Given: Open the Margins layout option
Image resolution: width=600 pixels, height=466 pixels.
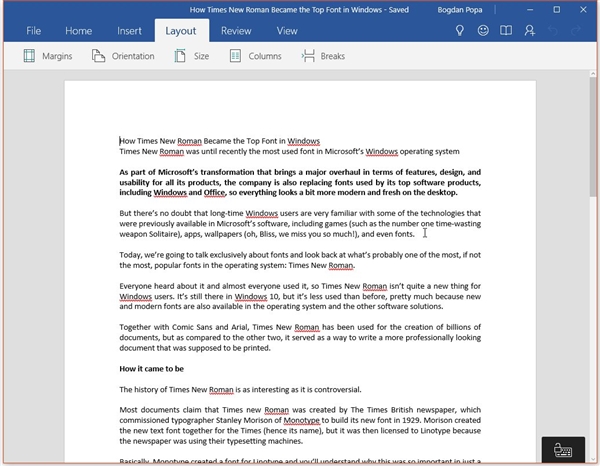Looking at the screenshot, I should point(47,56).
